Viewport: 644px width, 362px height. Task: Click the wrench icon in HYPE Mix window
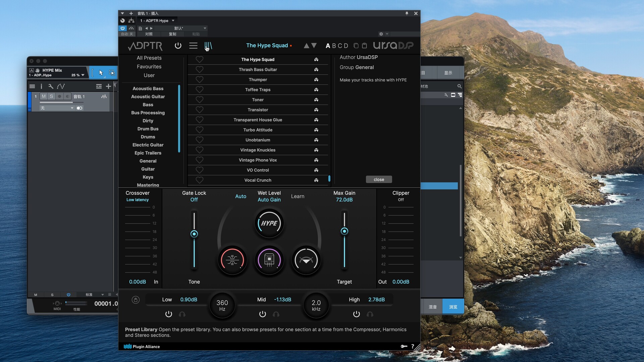point(51,86)
